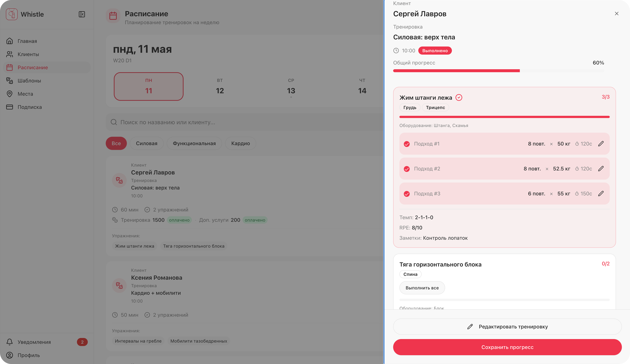The height and width of the screenshot is (364, 630).
Task: Click the Спина muscle tag
Action: [410, 274]
